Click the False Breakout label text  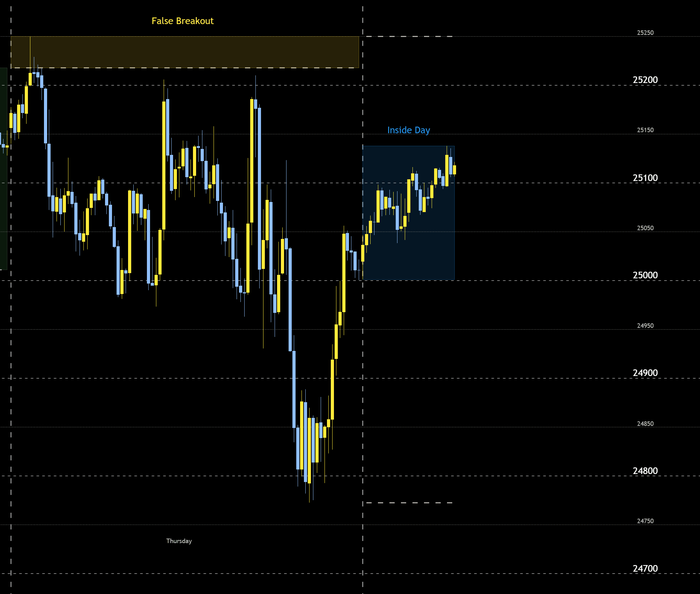[x=182, y=21]
